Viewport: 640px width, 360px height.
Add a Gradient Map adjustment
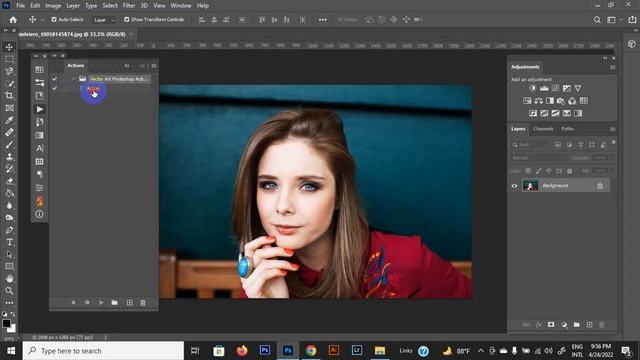578,113
